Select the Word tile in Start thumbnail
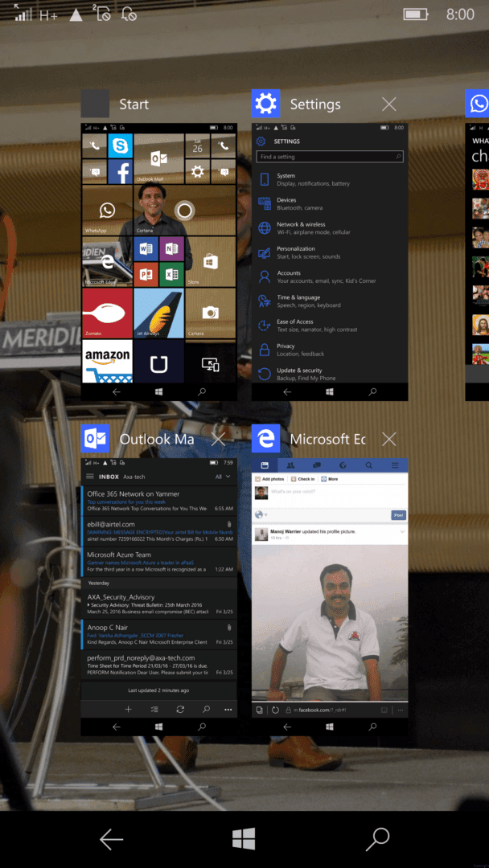This screenshot has height=868, width=489. tap(146, 249)
